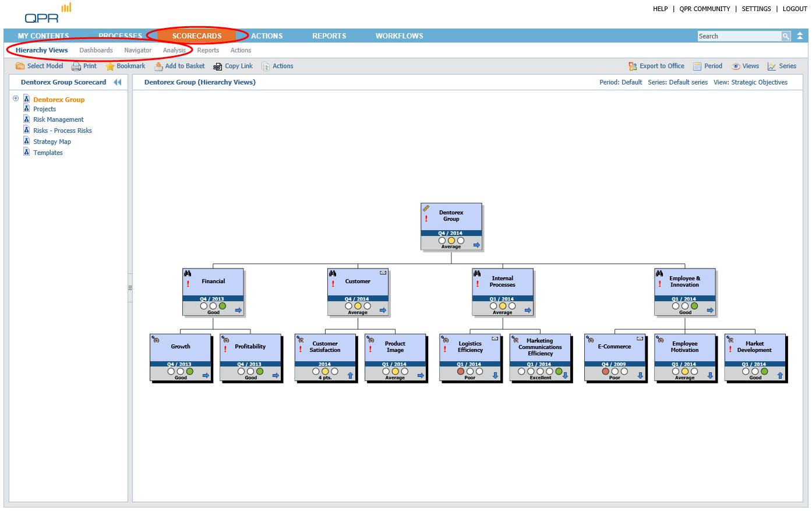Collapse the Dentorex Group Scorecard side panel
812x511 pixels.
point(118,82)
